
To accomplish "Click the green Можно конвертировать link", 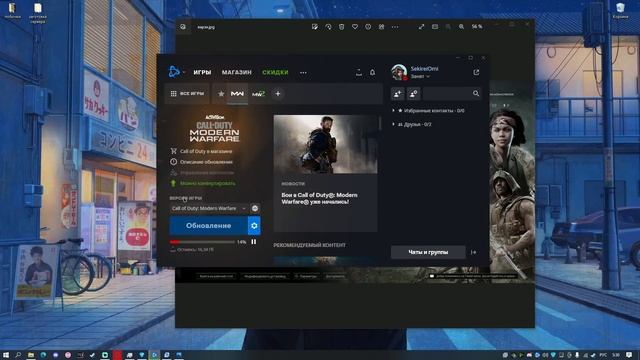I will pyautogui.click(x=203, y=183).
